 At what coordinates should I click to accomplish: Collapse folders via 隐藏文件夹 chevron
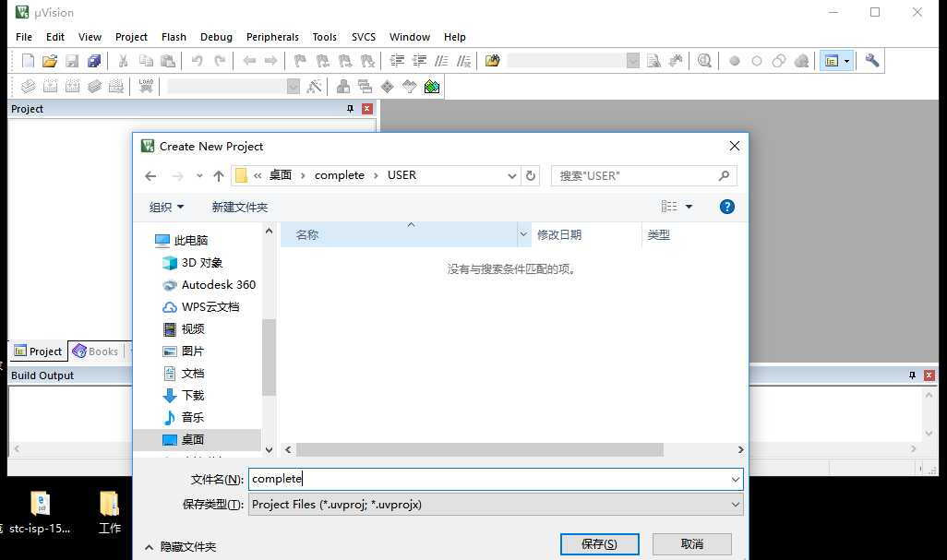pos(149,547)
